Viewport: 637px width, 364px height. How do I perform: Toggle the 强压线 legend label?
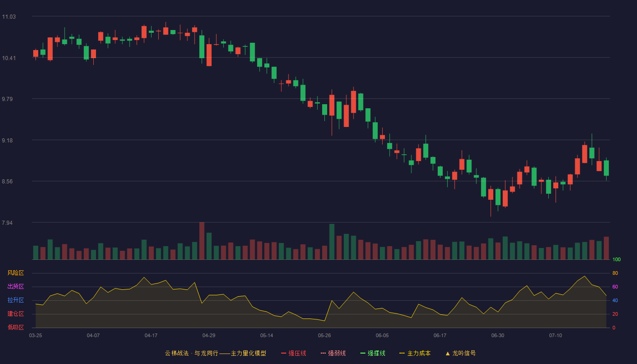point(297,353)
